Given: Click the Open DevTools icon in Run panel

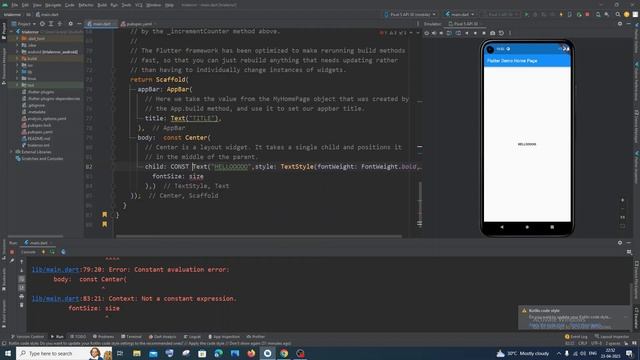Looking at the screenshot, I should click(63, 252).
